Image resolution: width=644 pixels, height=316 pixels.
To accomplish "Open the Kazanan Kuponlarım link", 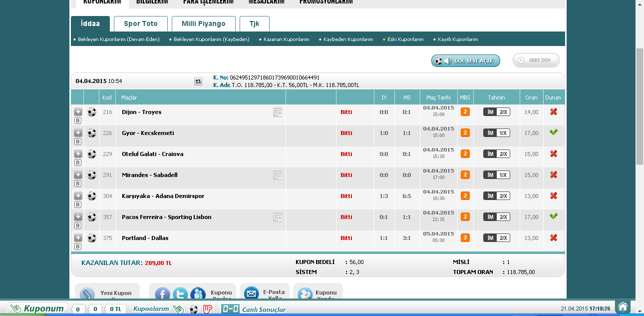I will click(287, 39).
